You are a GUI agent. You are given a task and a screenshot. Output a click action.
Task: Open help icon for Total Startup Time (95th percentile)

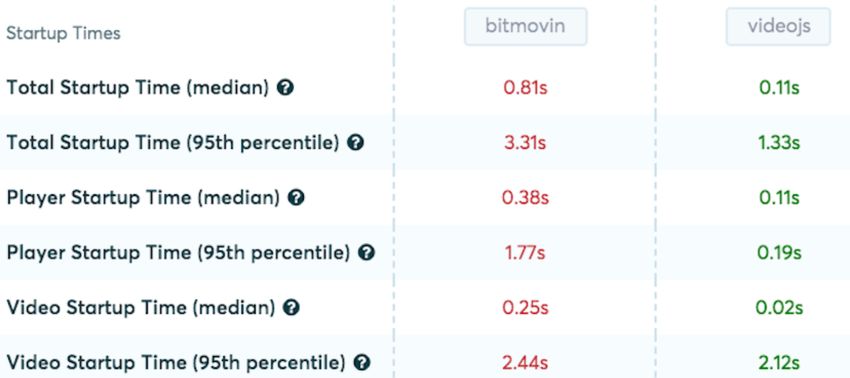355,143
